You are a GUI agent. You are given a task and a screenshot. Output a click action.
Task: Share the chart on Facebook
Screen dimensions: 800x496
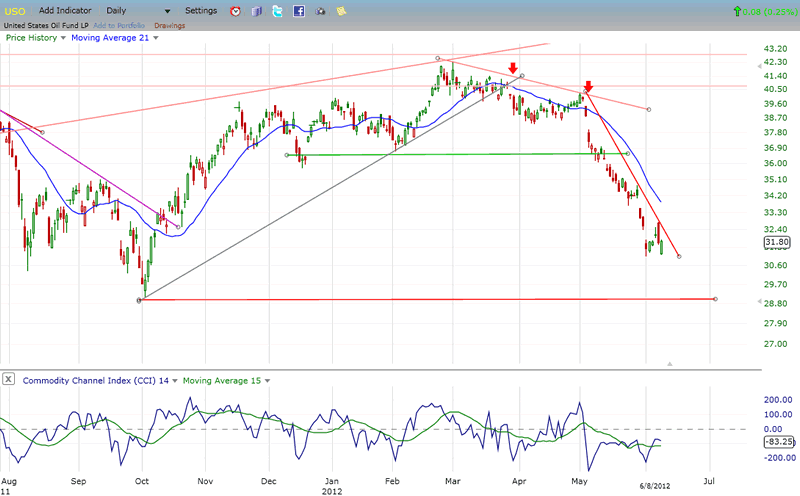[298, 11]
